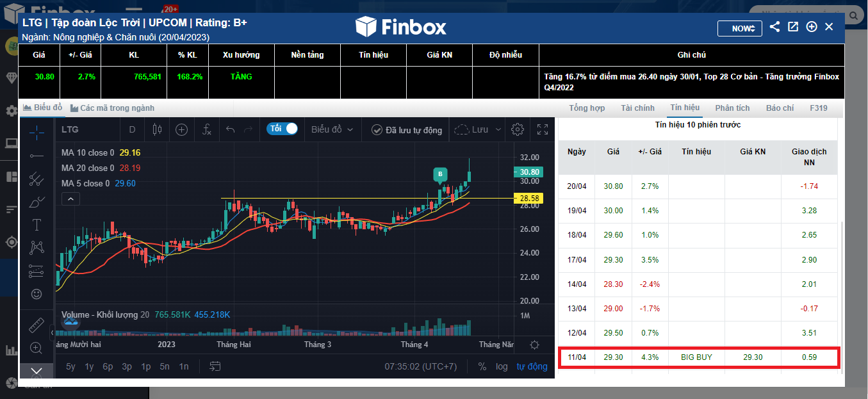The width and height of the screenshot is (868, 399).
Task: Set range to 5y
Action: pyautogui.click(x=70, y=366)
